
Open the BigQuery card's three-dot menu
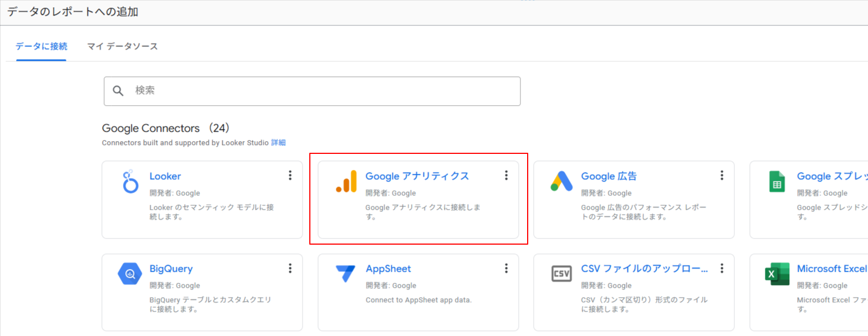(290, 268)
